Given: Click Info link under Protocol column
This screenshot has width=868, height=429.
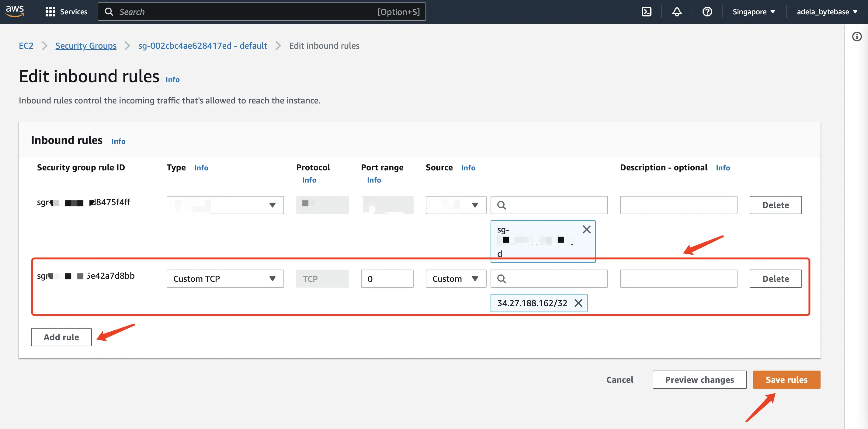Looking at the screenshot, I should pos(309,180).
